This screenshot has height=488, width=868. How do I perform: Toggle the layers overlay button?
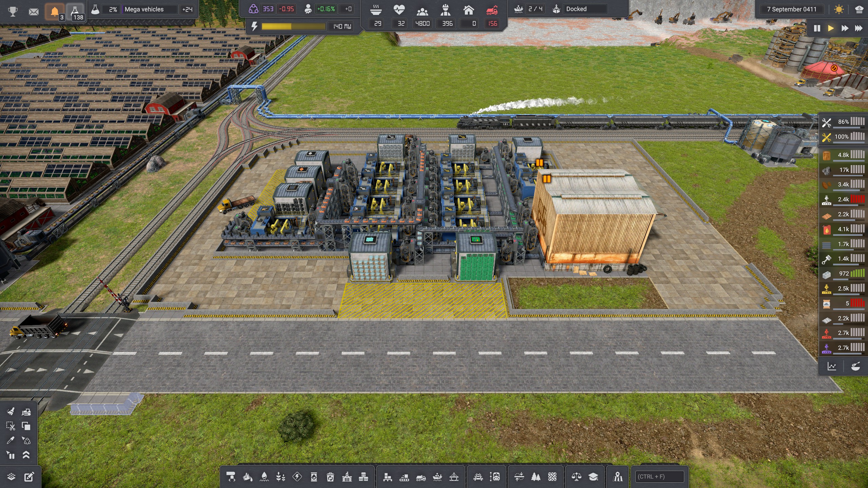point(11,477)
